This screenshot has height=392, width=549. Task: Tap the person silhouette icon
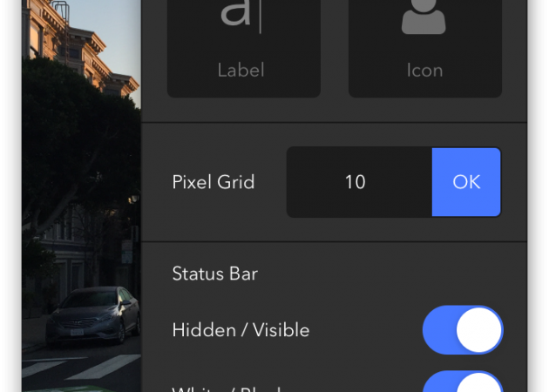pos(424,17)
